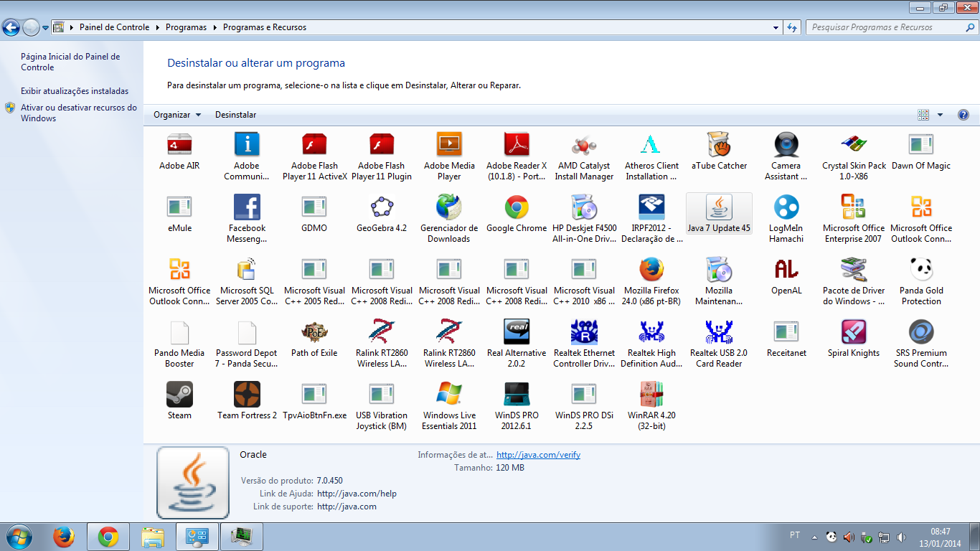Click the refresh button beside address bar
The image size is (980, 551).
(792, 27)
